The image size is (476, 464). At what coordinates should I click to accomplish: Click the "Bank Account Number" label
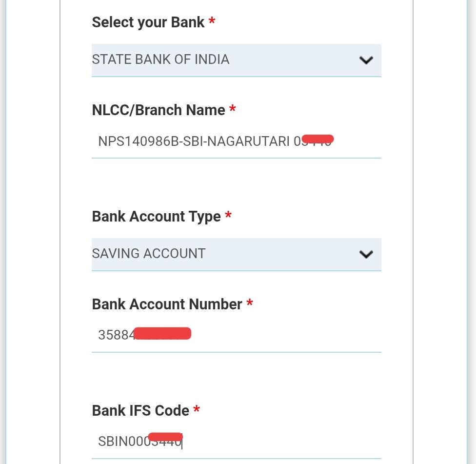(167, 304)
